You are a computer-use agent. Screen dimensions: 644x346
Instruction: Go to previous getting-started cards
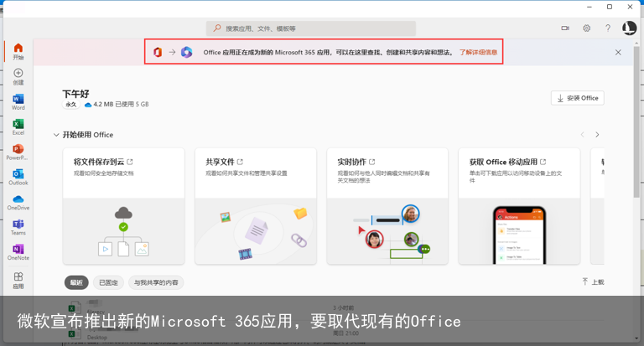583,135
